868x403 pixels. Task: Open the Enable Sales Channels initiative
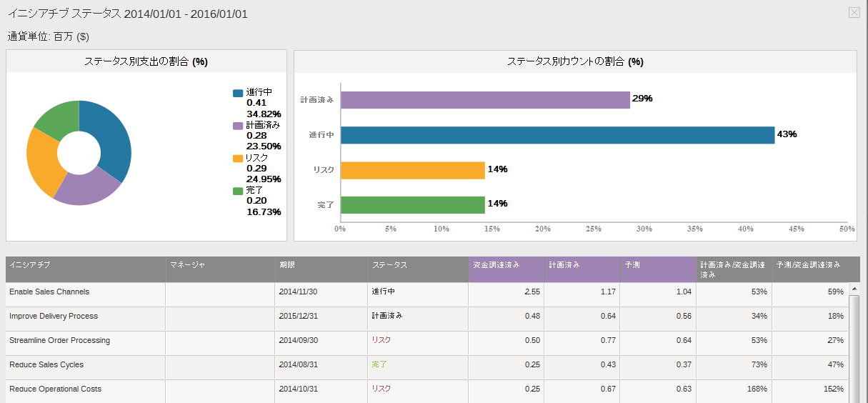pyautogui.click(x=49, y=292)
